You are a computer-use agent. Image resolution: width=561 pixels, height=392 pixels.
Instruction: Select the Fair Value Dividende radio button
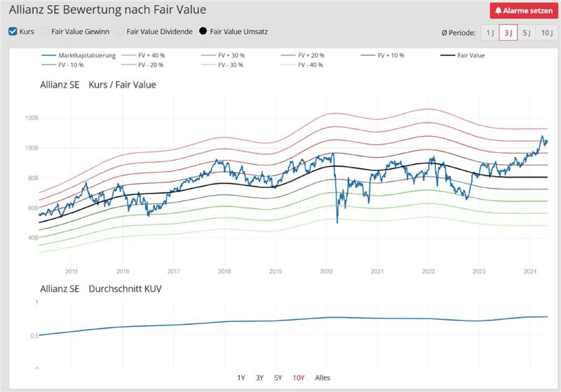coord(120,31)
